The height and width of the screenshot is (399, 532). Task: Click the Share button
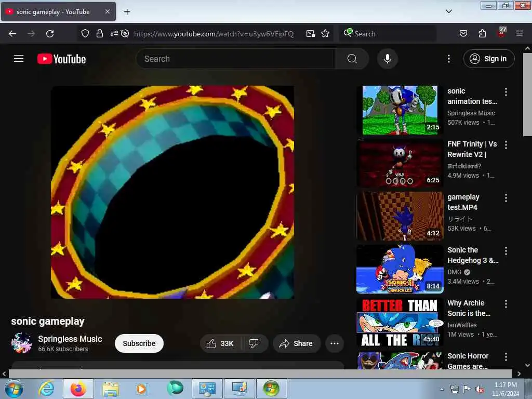point(296,343)
